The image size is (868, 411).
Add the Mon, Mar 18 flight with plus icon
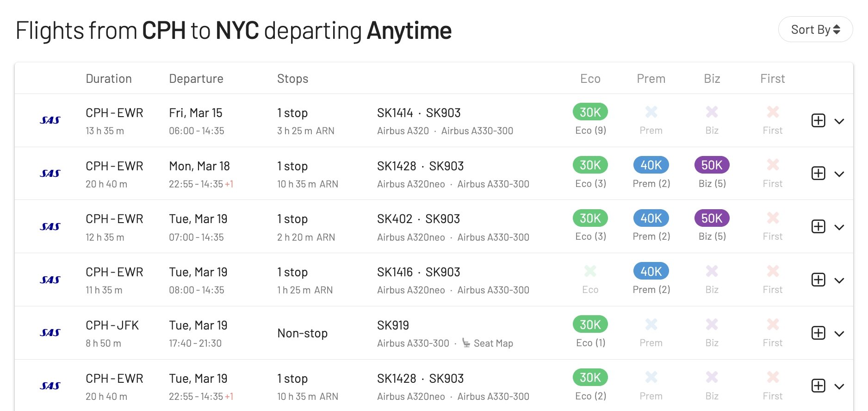tap(818, 174)
